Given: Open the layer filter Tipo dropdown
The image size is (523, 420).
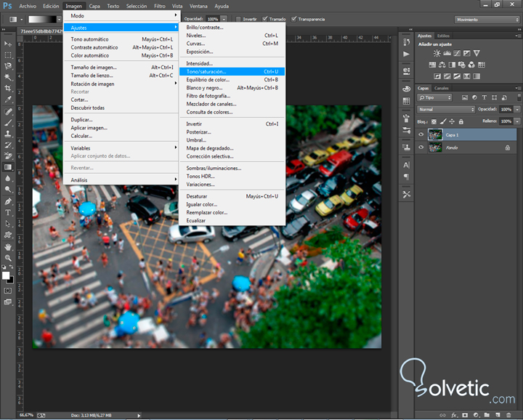Looking at the screenshot, I should point(434,97).
